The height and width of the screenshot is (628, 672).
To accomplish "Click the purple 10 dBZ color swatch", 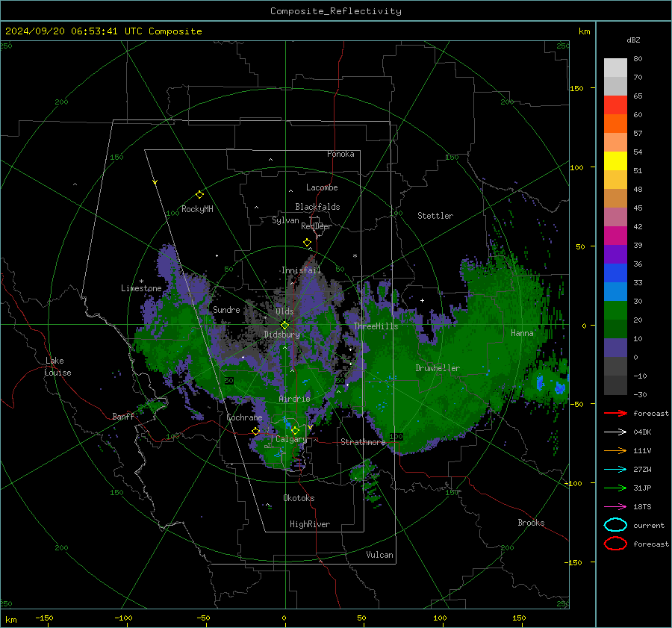I will 615,347.
